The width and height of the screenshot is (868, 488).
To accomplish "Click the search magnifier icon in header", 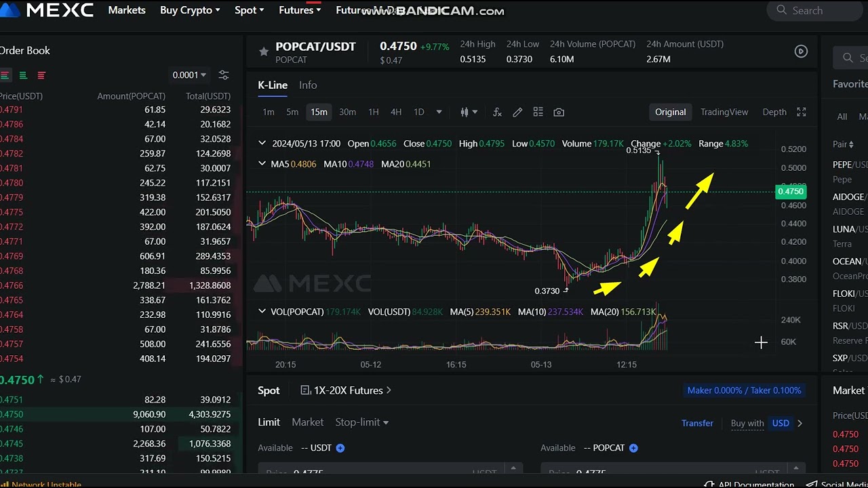I will click(x=782, y=10).
